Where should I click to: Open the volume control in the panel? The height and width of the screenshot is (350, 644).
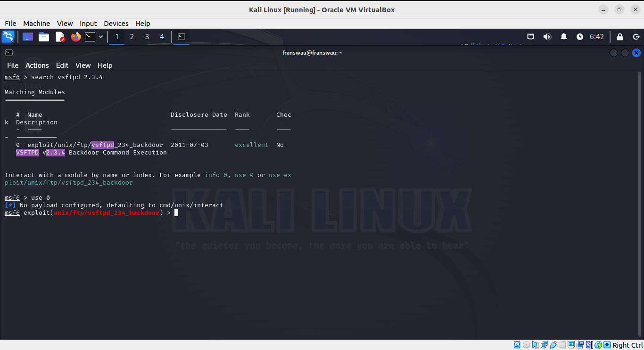547,37
